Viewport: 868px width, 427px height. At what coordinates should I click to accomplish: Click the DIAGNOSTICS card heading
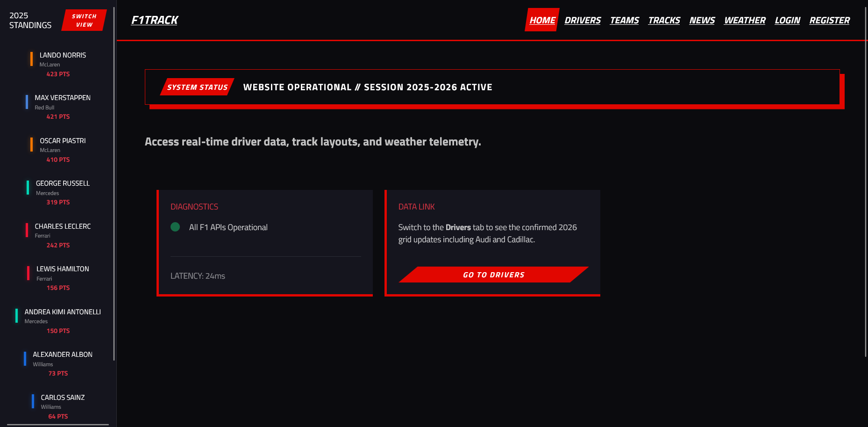pyautogui.click(x=194, y=207)
